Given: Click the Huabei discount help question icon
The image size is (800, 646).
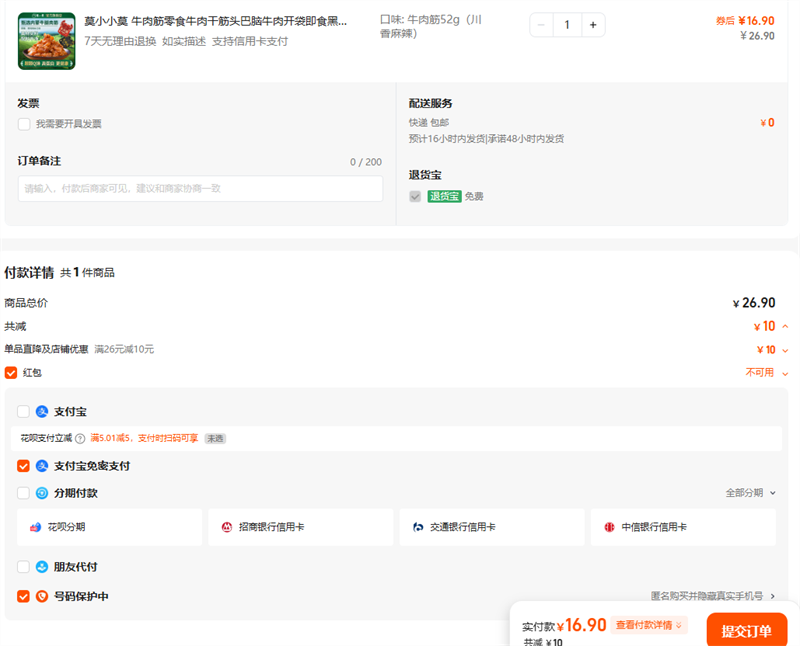Looking at the screenshot, I should tap(80, 438).
